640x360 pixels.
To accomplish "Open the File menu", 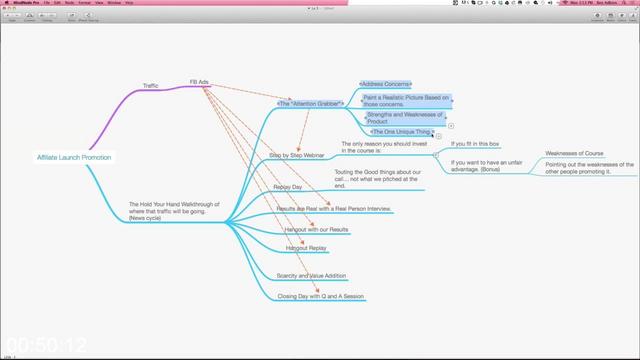I will [x=47, y=2].
